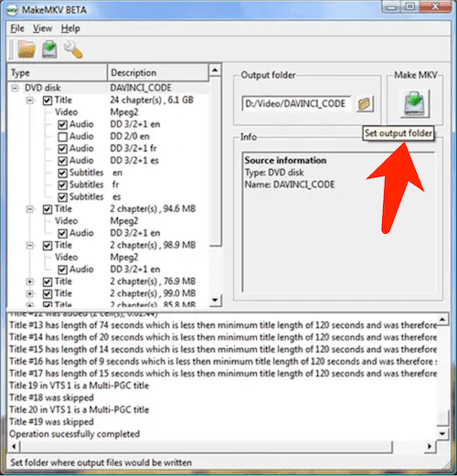Uncheck the DD 3/2+1 fr audio track
Image resolution: width=457 pixels, height=476 pixels.
[62, 149]
